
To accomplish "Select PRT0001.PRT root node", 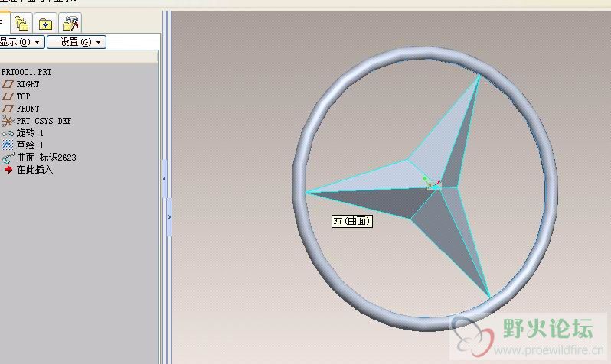I will 26,72.
